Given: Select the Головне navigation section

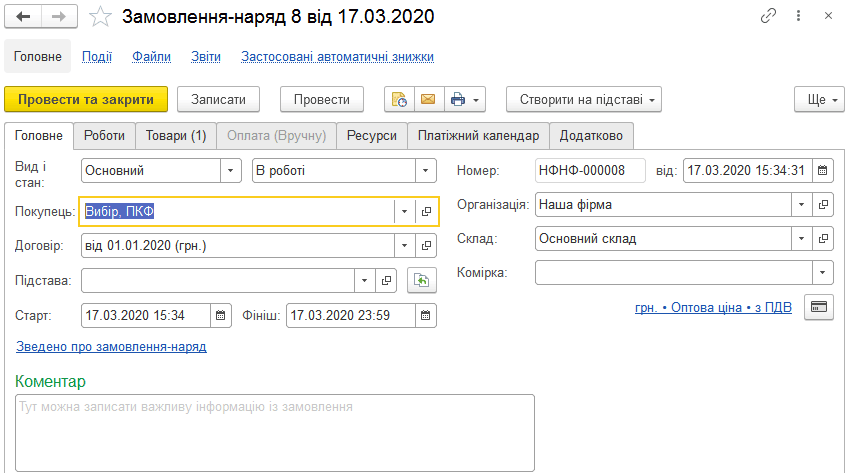Looking at the screenshot, I should [x=37, y=56].
